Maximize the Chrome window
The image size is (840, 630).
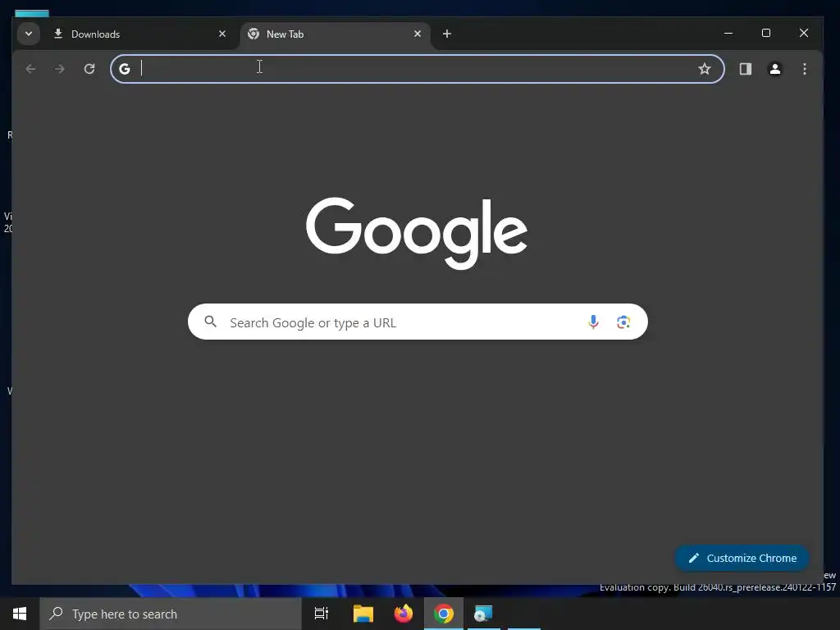coord(766,33)
